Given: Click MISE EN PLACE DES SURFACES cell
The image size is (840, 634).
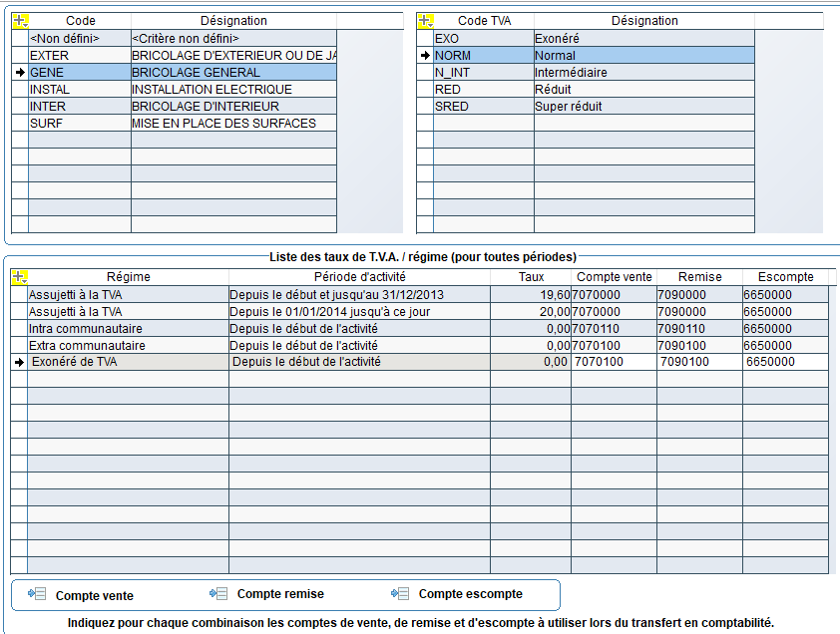Looking at the screenshot, I should pyautogui.click(x=234, y=124).
